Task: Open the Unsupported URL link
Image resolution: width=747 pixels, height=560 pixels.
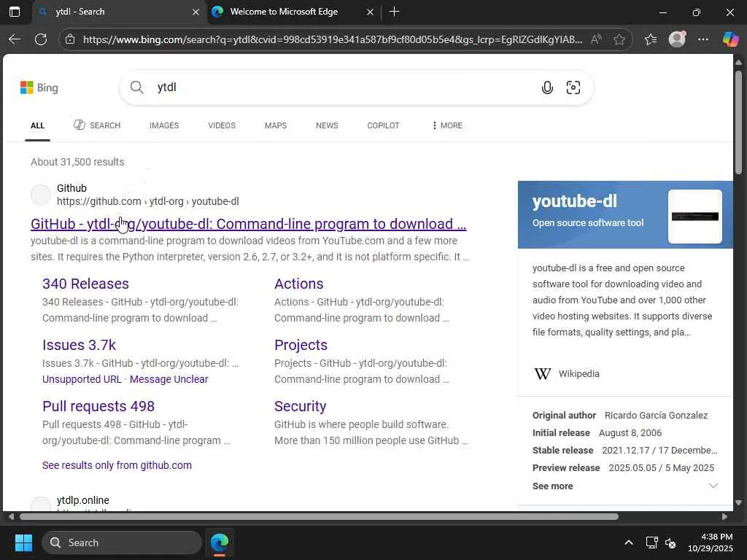Action: tap(82, 379)
